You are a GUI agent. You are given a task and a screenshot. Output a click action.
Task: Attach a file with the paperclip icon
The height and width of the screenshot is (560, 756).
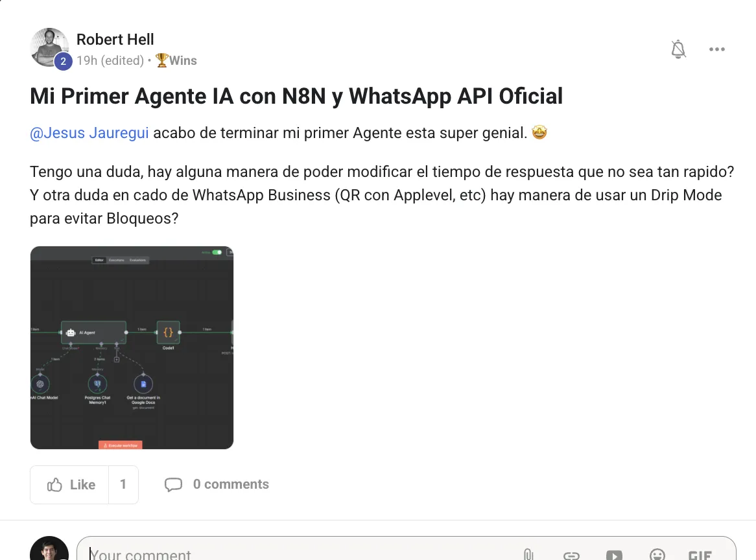click(x=528, y=555)
